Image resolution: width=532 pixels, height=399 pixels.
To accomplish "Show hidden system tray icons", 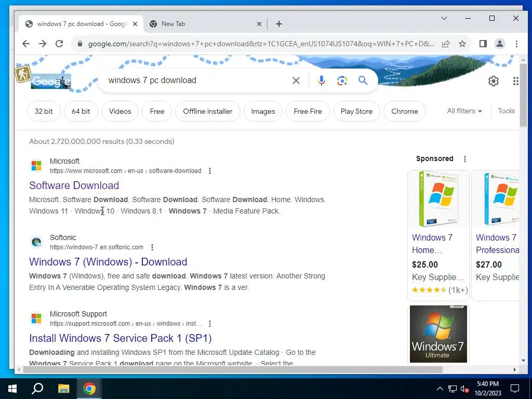I will (x=440, y=389).
